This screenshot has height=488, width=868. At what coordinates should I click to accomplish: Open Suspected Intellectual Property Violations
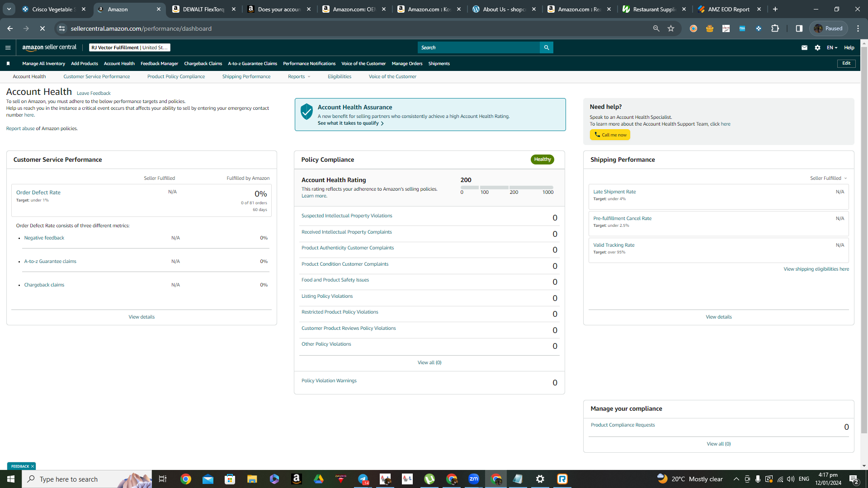point(347,216)
